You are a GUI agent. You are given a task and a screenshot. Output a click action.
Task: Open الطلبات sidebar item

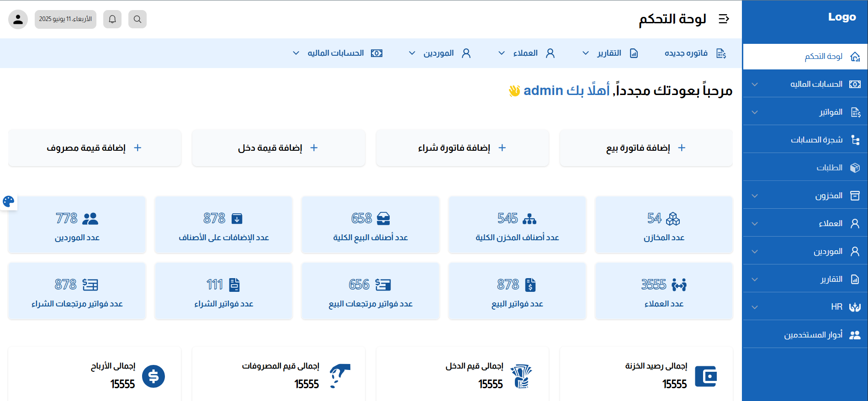pyautogui.click(x=805, y=168)
